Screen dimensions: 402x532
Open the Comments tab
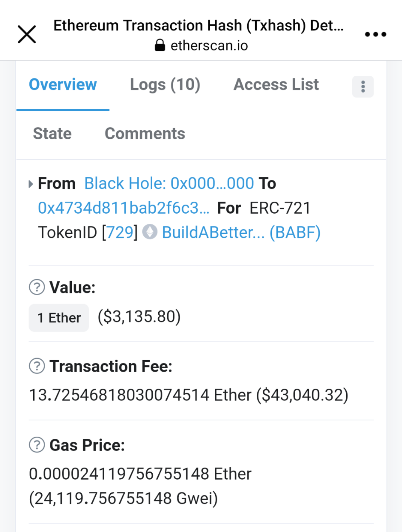pyautogui.click(x=145, y=134)
